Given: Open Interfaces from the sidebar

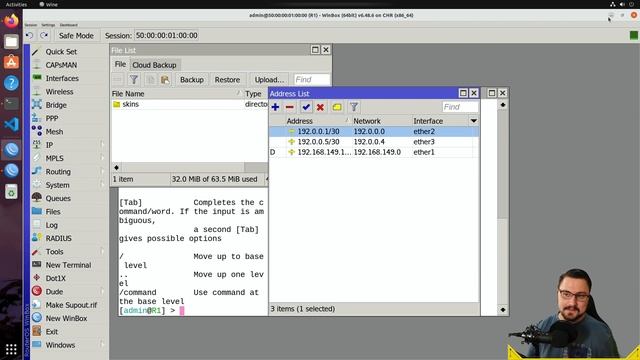Looking at the screenshot, I should [x=62, y=78].
